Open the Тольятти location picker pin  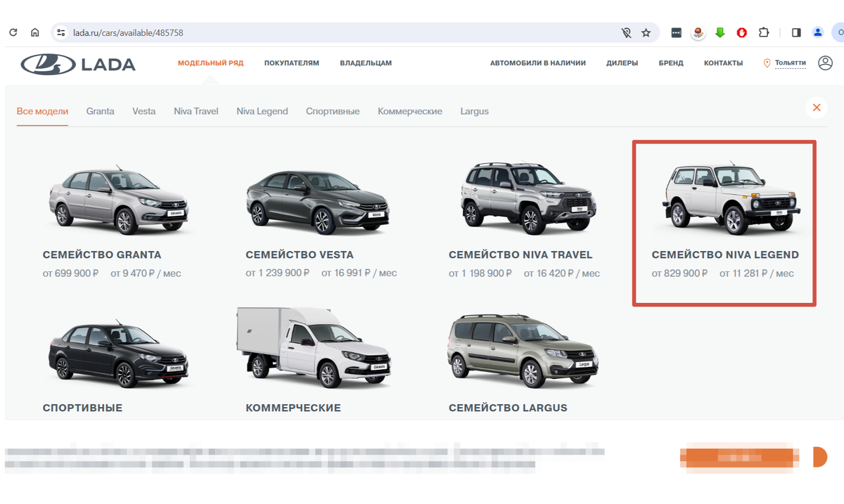pos(767,63)
